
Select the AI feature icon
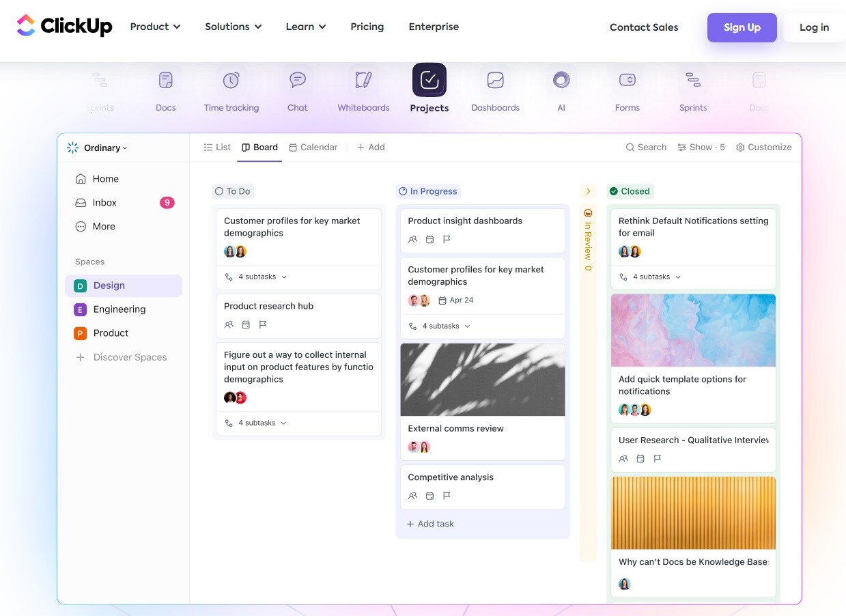561,81
